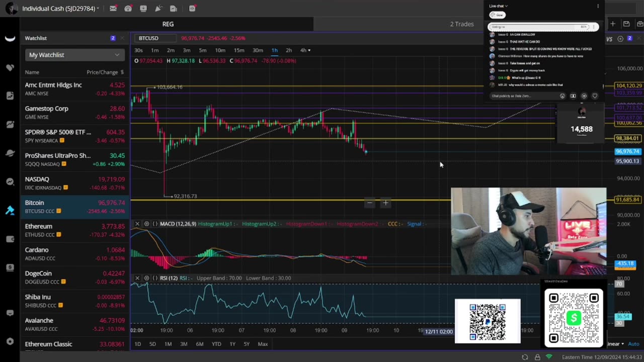Zoom out chart with minus button
This screenshot has height=362, width=644.
tap(370, 203)
